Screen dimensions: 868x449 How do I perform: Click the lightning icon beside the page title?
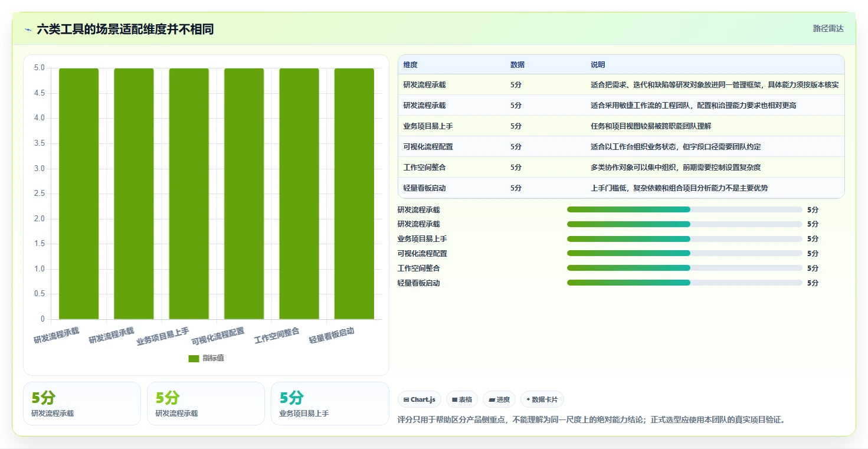coord(28,29)
